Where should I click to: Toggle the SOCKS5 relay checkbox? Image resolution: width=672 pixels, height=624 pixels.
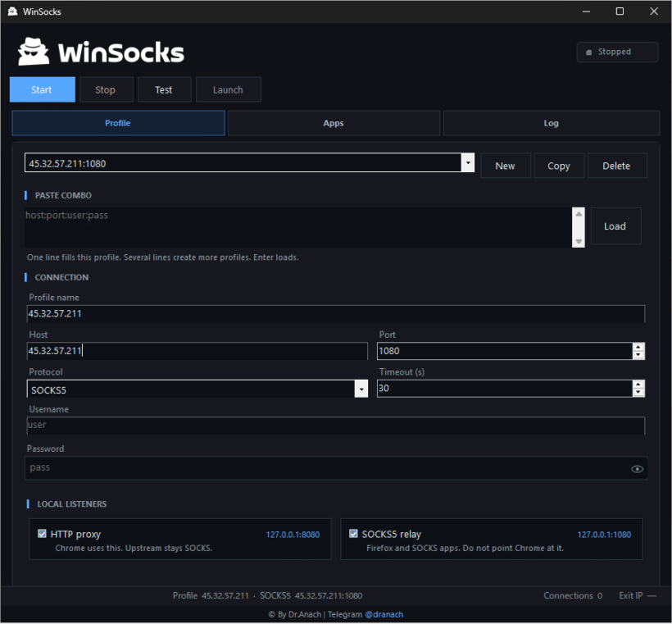353,534
